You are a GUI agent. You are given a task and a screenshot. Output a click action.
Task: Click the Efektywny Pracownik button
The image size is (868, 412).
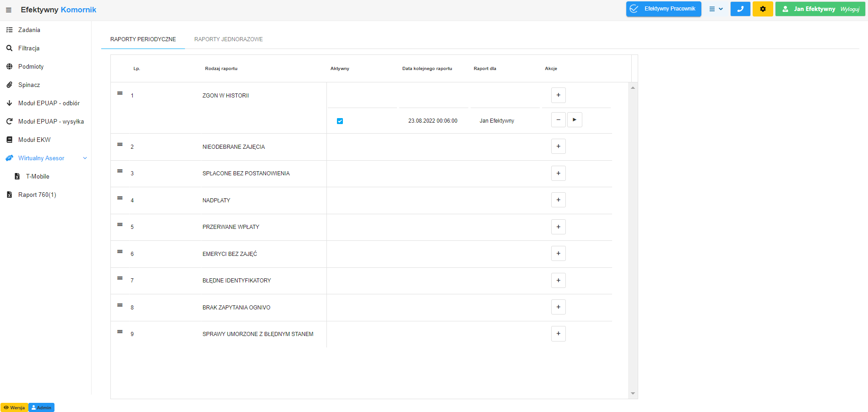[x=663, y=9]
